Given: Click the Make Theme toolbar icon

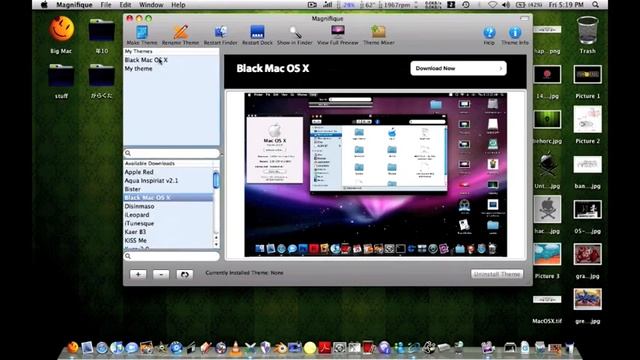Looking at the screenshot, I should point(142,32).
